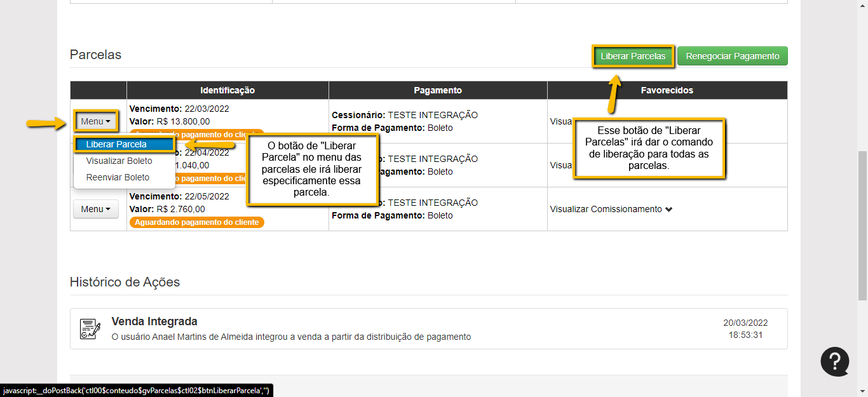
Task: Choose Visualizar Boleto in the dropdown menu
Action: (119, 161)
